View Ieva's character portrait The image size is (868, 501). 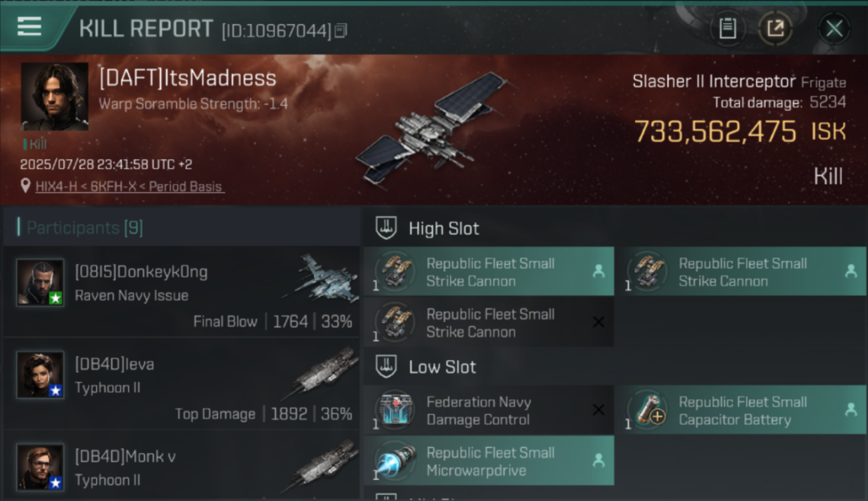(x=40, y=375)
